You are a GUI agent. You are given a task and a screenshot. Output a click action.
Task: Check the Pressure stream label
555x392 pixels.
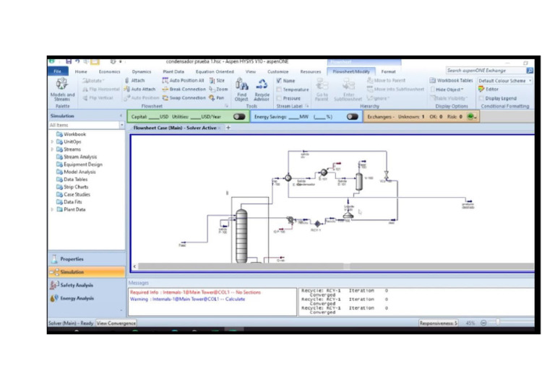click(279, 98)
